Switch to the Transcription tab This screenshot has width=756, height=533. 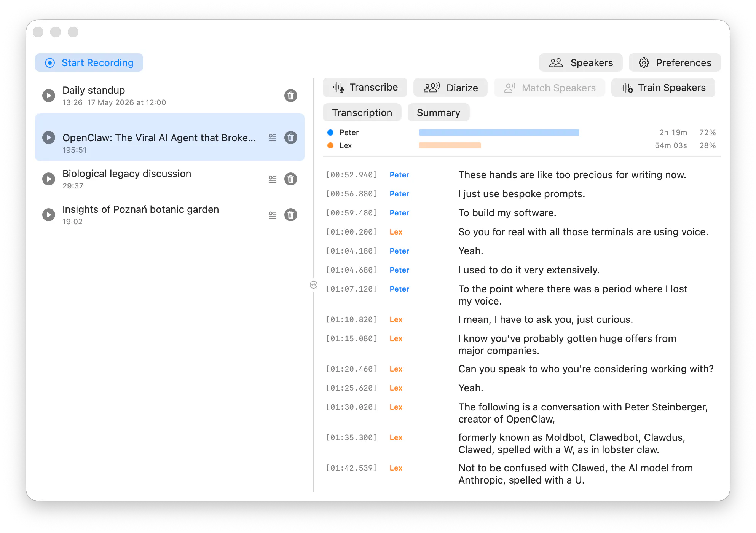[362, 112]
